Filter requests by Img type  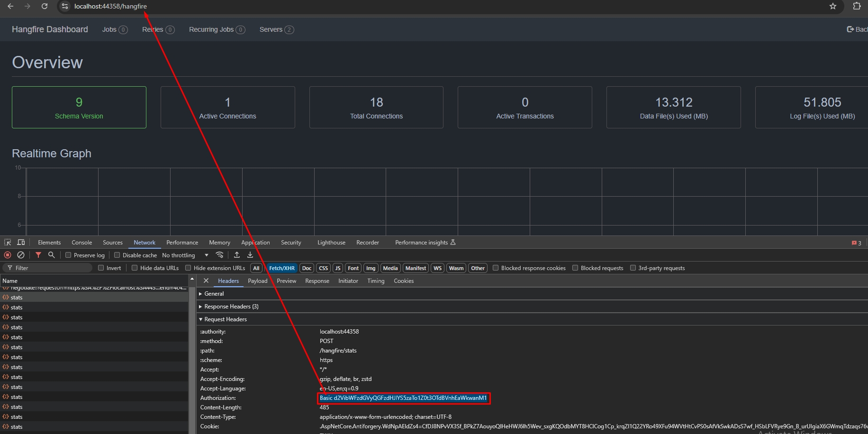tap(371, 268)
